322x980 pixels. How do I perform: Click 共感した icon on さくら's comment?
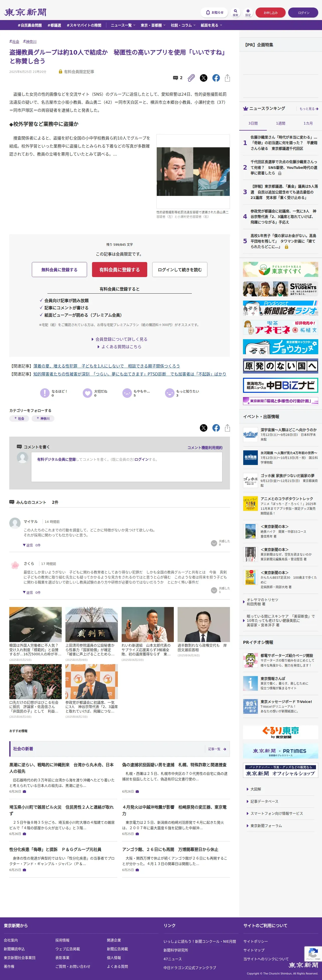click(214, 590)
